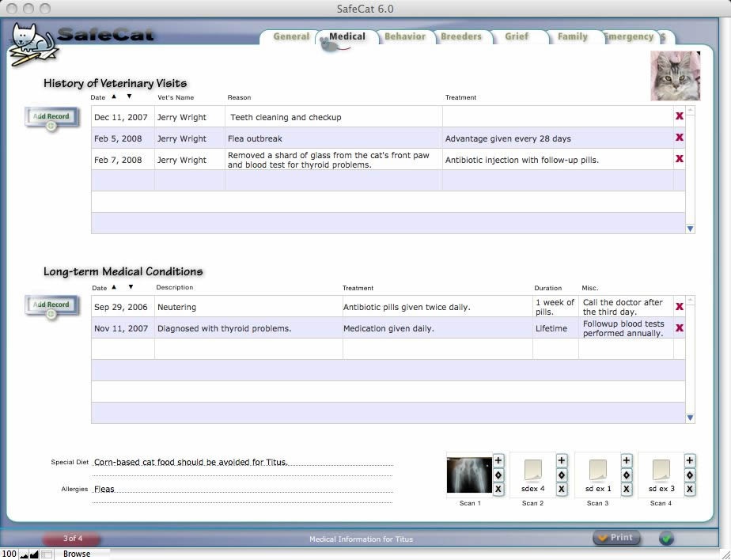731x560 pixels.
Task: Open the Grief tab
Action: [517, 36]
